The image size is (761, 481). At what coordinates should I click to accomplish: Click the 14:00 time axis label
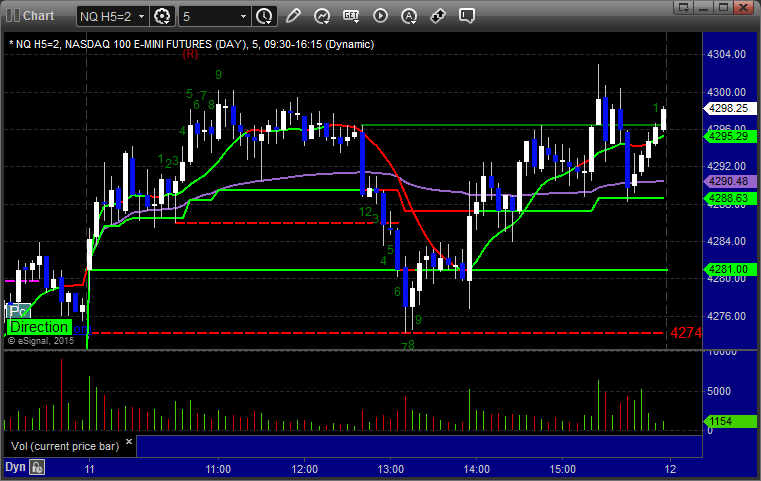tap(476, 469)
